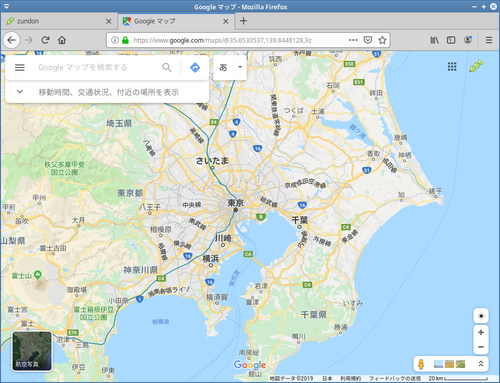
Task: Click the 利用規約 link
Action: (350, 378)
